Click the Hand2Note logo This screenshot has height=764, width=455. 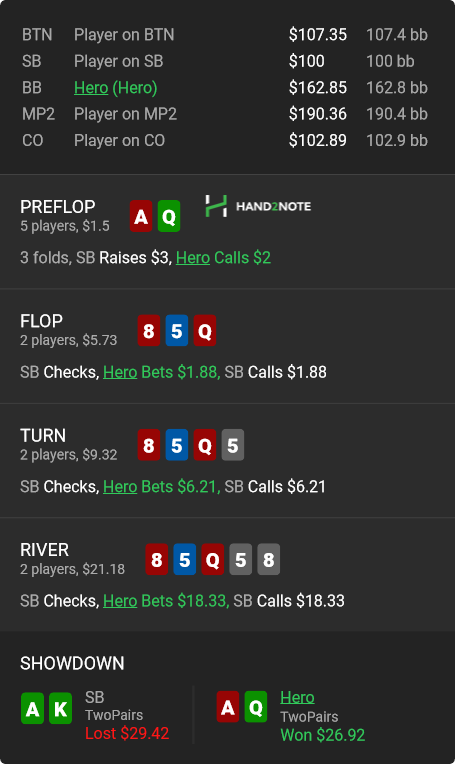(258, 206)
